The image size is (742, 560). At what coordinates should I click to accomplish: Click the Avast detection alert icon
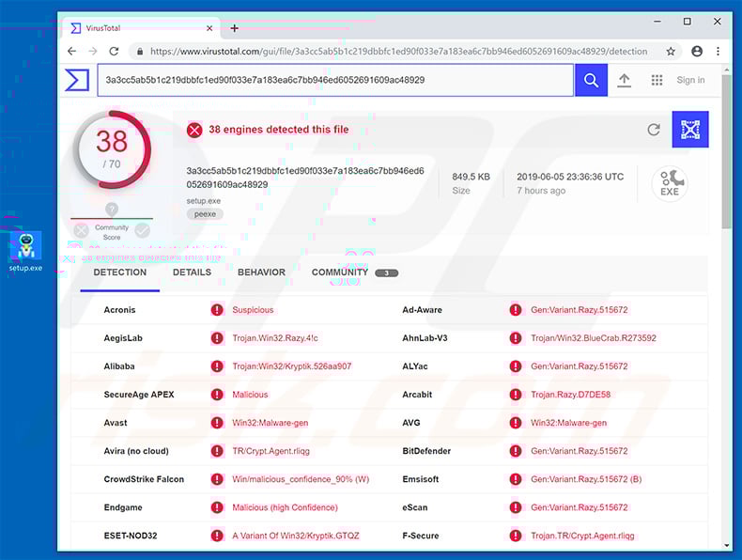click(x=217, y=423)
